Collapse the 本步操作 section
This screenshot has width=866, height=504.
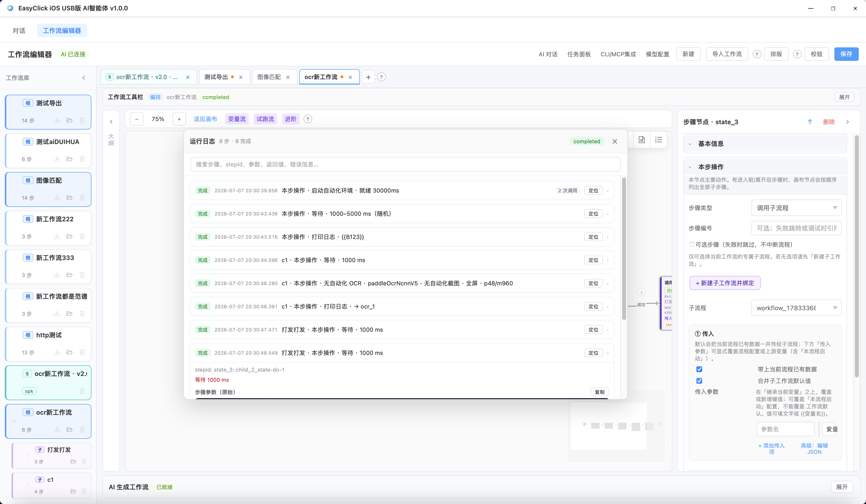[x=765, y=167]
